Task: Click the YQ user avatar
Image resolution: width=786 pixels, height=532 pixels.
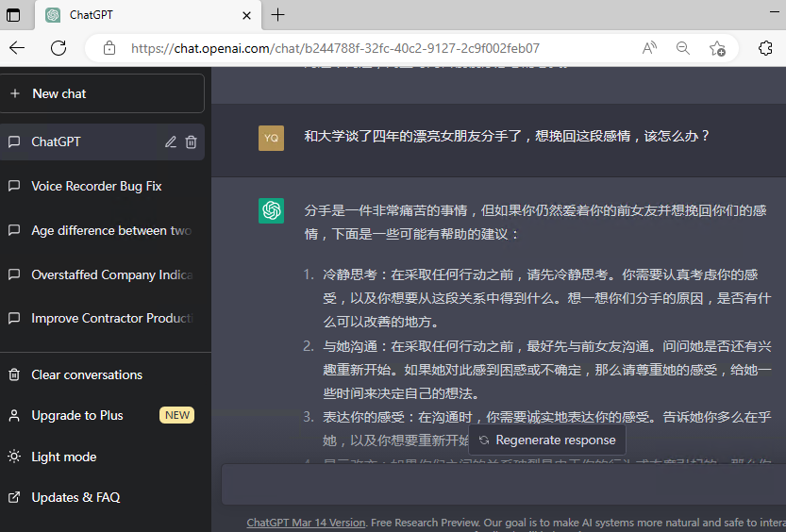Action: point(271,139)
